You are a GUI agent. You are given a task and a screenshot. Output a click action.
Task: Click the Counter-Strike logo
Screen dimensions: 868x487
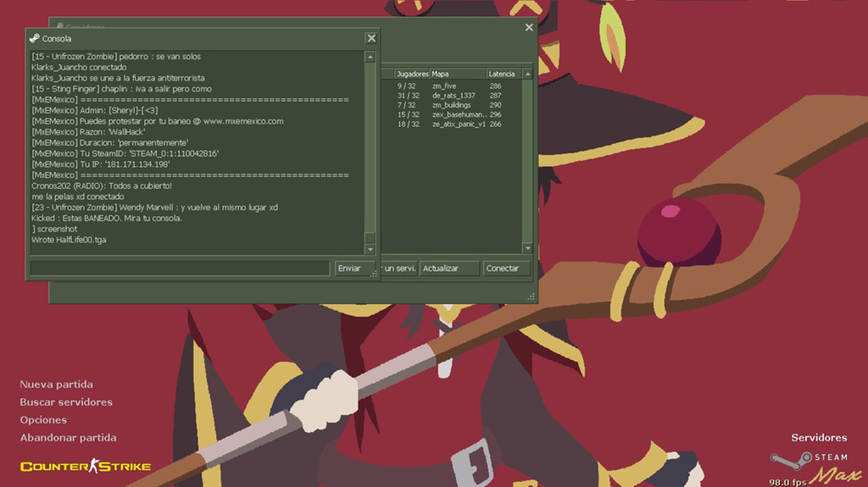[86, 466]
